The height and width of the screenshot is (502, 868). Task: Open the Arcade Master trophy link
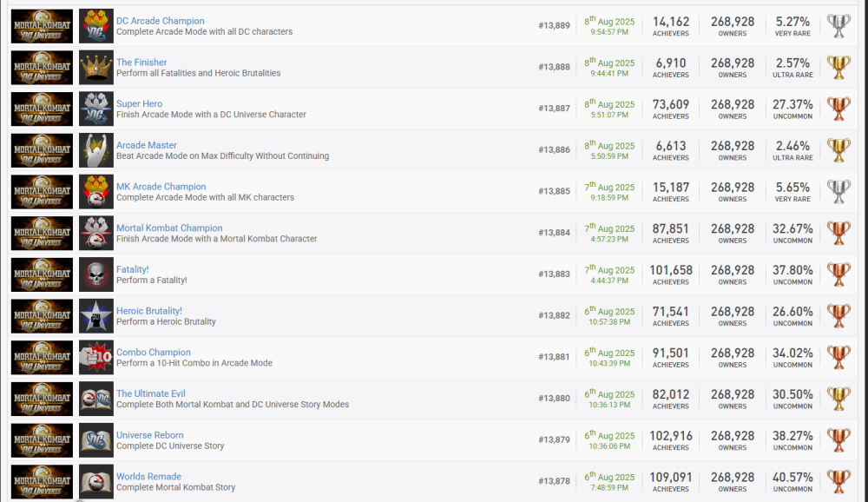click(146, 145)
